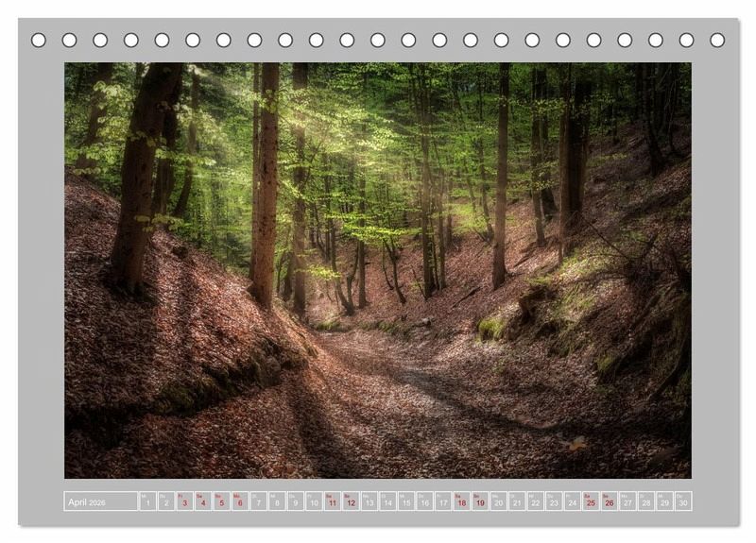
Task: Select red day 6 in the calendar strip
Action: 240,501
